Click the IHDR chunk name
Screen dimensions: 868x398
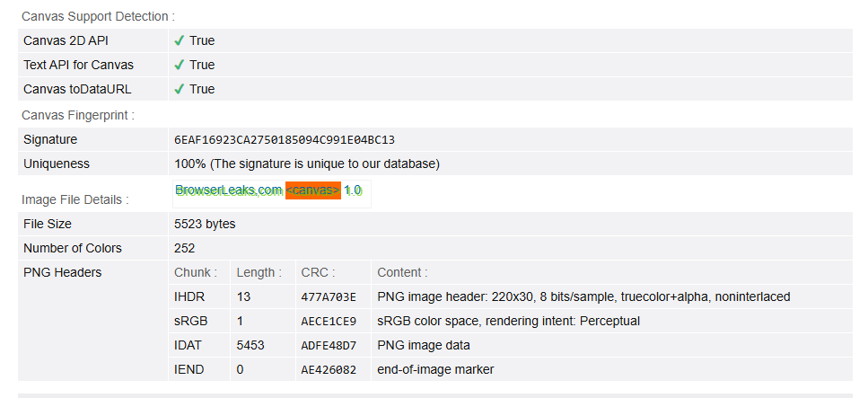[x=189, y=296]
